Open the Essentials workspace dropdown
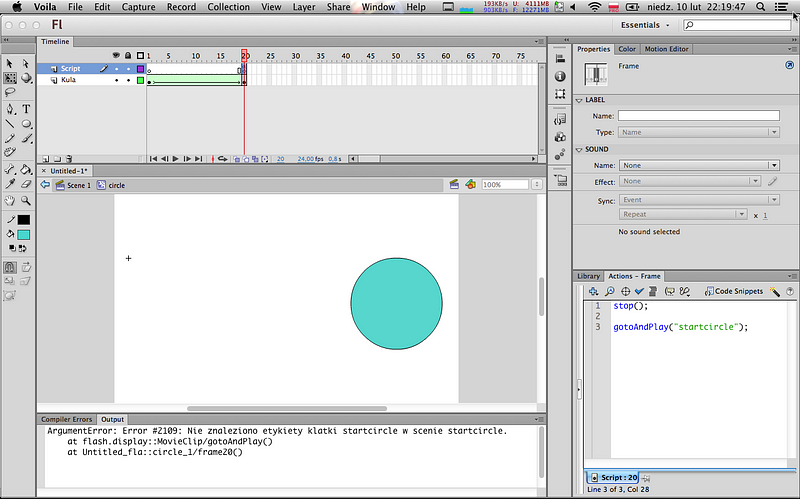Viewport: 800px width, 499px height. (x=645, y=25)
